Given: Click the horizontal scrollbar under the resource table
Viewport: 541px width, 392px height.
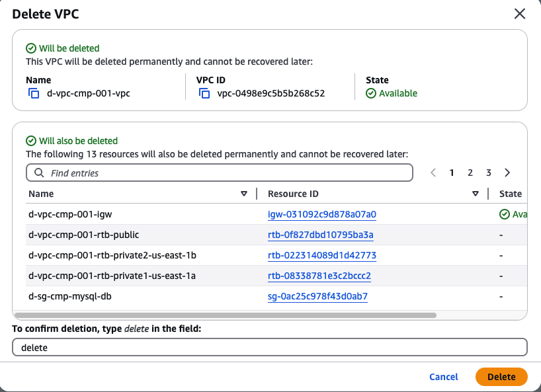Looking at the screenshot, I should [225, 315].
